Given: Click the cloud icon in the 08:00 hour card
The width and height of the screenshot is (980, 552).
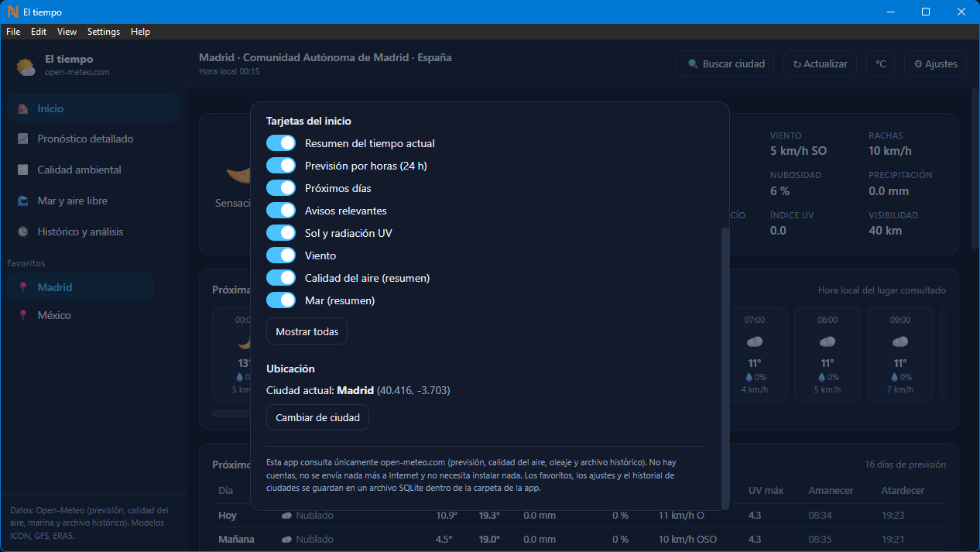Looking at the screenshot, I should point(828,341).
